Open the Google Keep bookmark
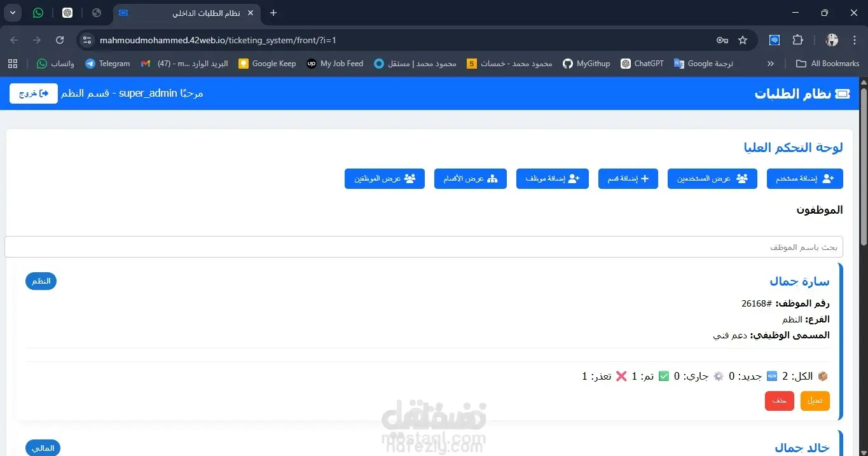Screen dimensions: 868x456 tap(267, 64)
